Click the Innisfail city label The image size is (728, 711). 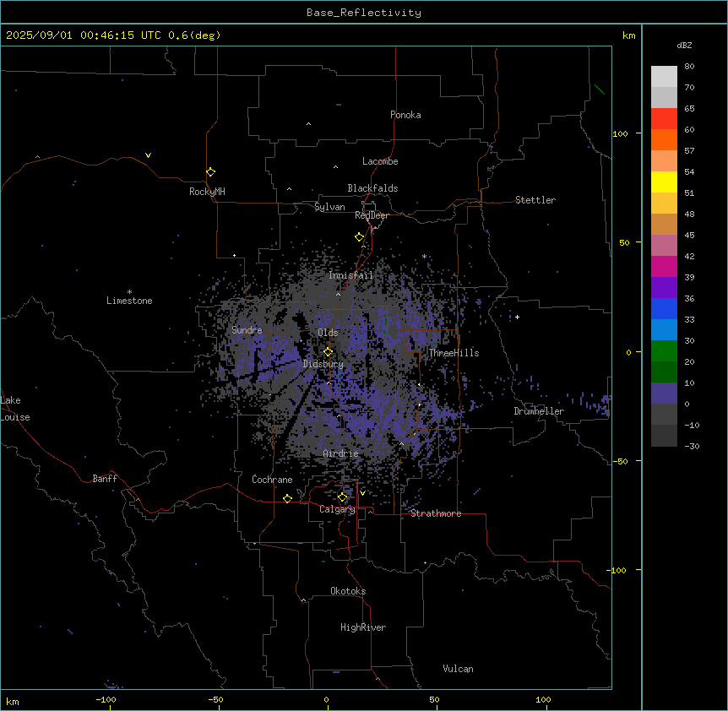350,275
